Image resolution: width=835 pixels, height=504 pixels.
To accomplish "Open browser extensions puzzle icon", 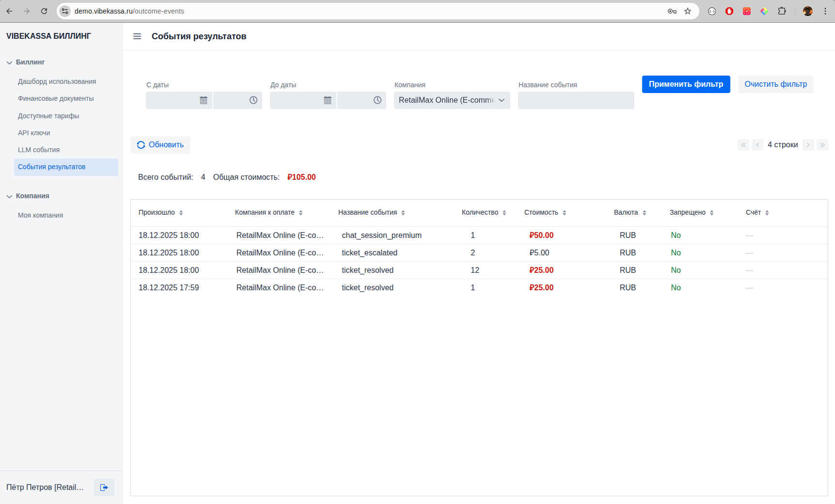I will (x=782, y=11).
